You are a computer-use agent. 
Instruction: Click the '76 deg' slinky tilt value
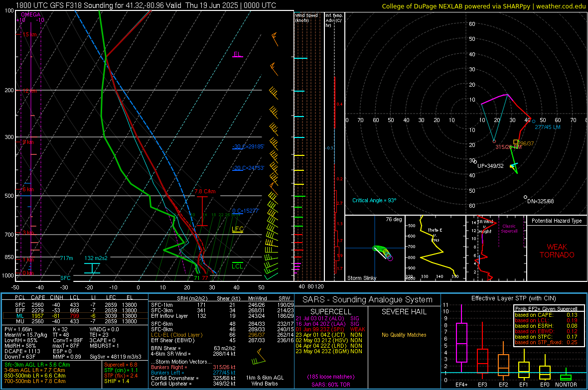tap(394, 219)
